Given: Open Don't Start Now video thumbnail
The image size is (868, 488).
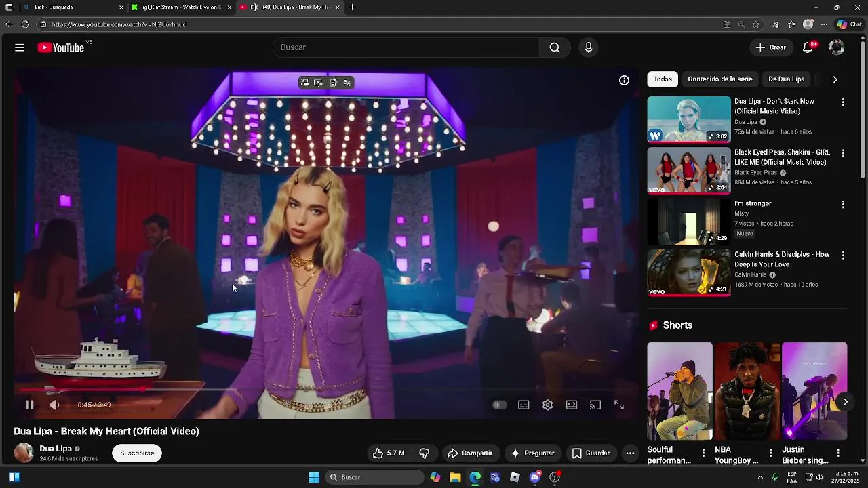Looking at the screenshot, I should pyautogui.click(x=689, y=119).
